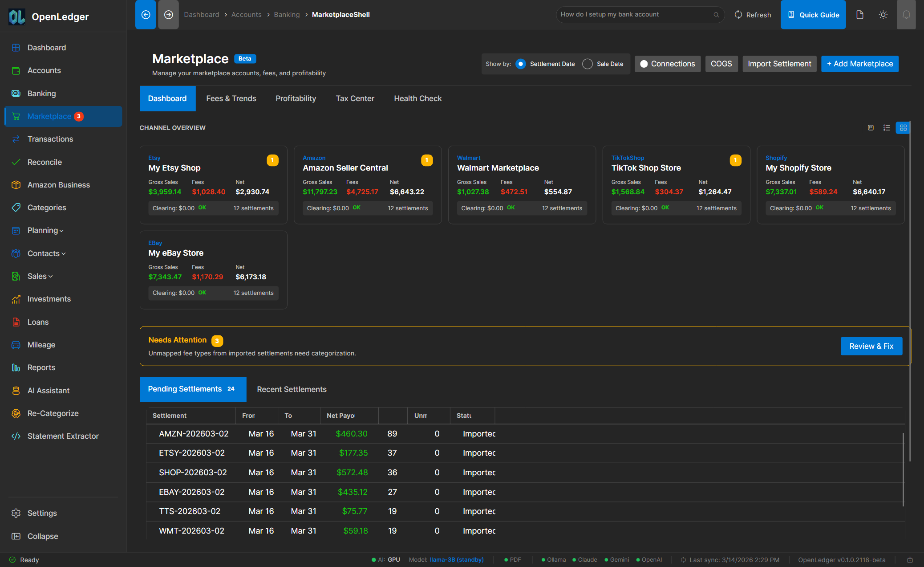The image size is (924, 567).
Task: Switch channel overview to list view
Action: pos(887,128)
